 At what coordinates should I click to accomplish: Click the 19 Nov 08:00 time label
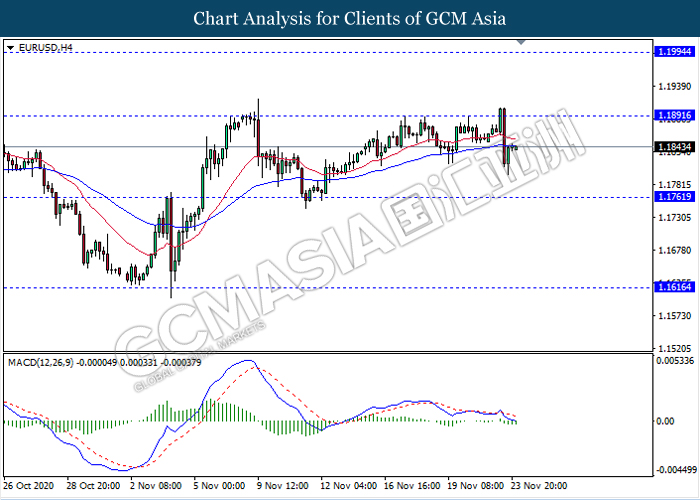click(476, 485)
